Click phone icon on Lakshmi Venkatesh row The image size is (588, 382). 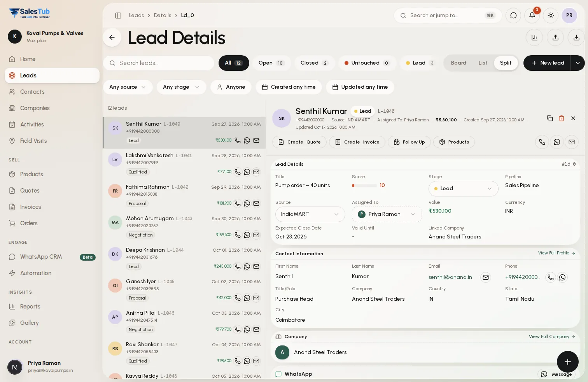click(238, 172)
